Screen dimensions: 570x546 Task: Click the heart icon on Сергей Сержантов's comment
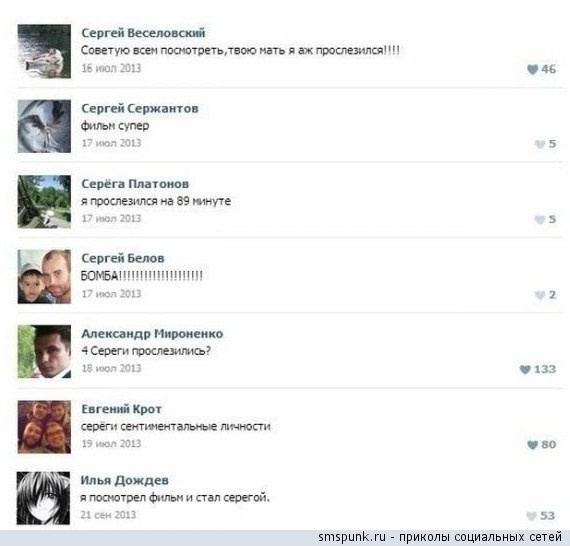(x=540, y=144)
